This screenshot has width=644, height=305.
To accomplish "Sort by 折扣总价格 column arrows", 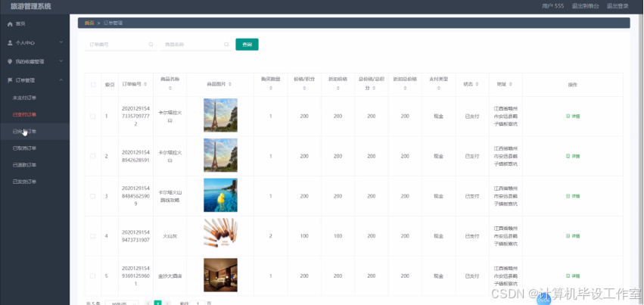I will tap(405, 89).
